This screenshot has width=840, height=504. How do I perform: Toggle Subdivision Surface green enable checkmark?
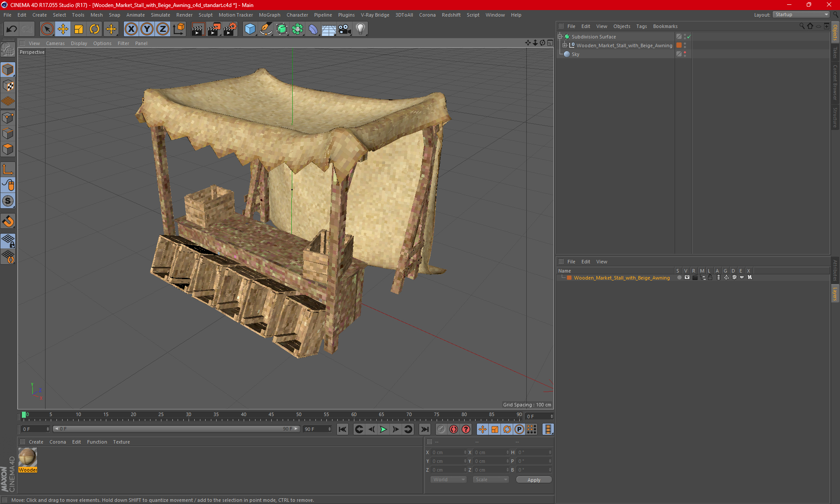[x=689, y=37]
